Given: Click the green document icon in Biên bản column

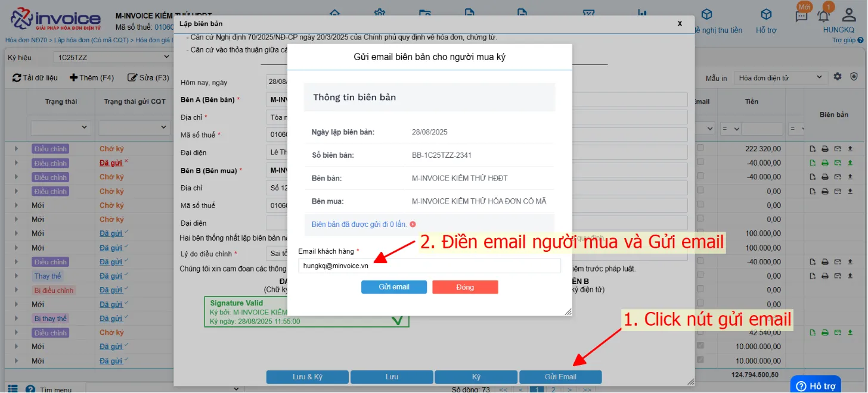Looking at the screenshot, I should (x=812, y=163).
